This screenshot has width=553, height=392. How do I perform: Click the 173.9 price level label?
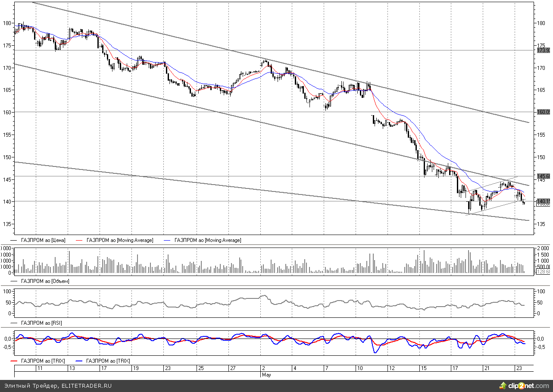pyautogui.click(x=544, y=50)
